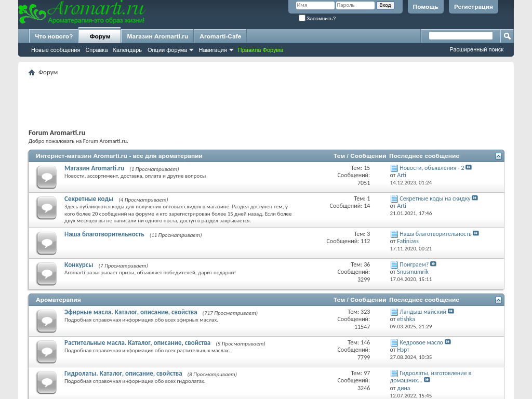The width and height of the screenshot is (532, 399).
Task: Open the Aromarti-Cafe tab
Action: 220,36
